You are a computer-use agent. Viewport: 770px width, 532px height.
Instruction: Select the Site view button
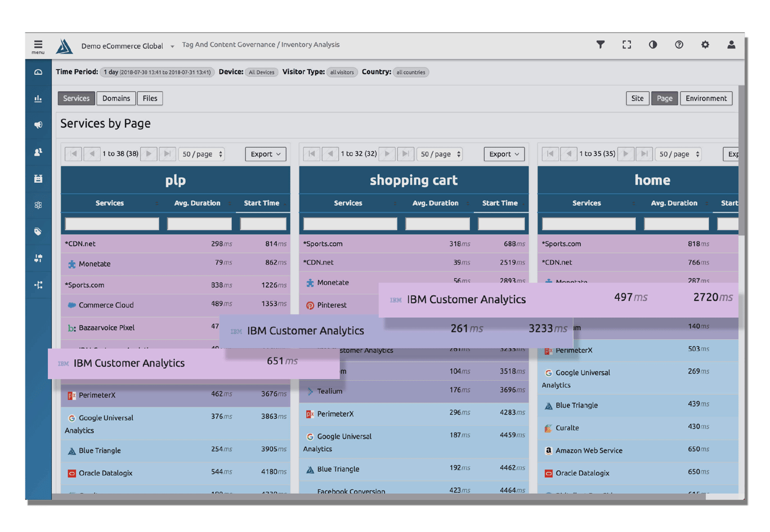pos(637,98)
